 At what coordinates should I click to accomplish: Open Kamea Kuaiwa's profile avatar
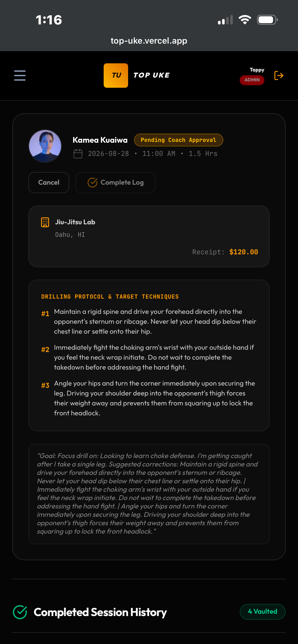point(45,146)
